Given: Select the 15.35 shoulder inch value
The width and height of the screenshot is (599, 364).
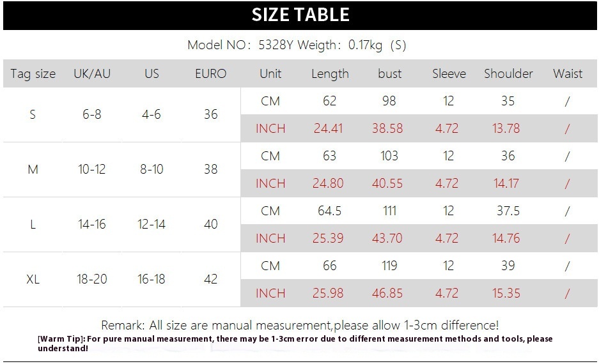Looking at the screenshot, I should 506,293.
